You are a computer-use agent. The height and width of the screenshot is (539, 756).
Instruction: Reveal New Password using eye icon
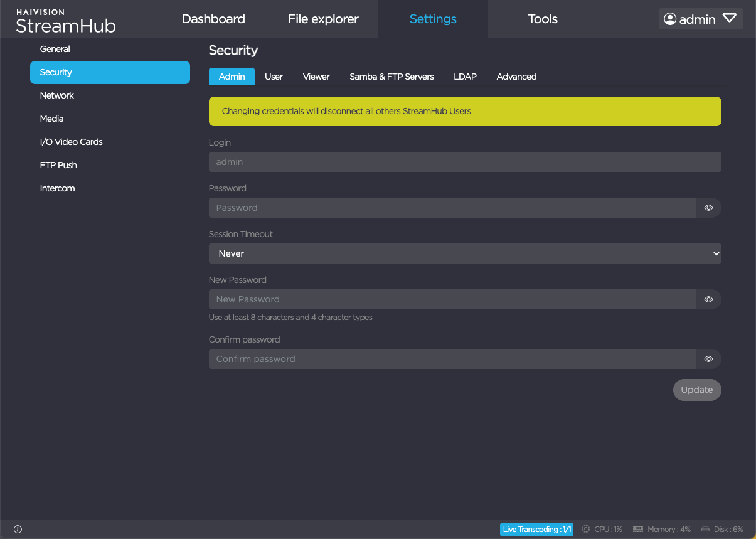pos(708,299)
